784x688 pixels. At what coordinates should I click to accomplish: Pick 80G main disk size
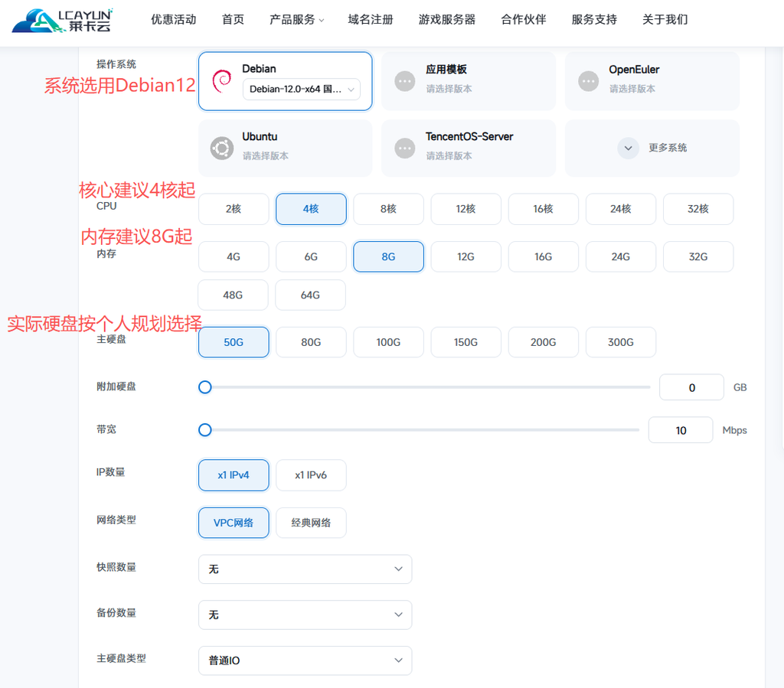click(311, 342)
